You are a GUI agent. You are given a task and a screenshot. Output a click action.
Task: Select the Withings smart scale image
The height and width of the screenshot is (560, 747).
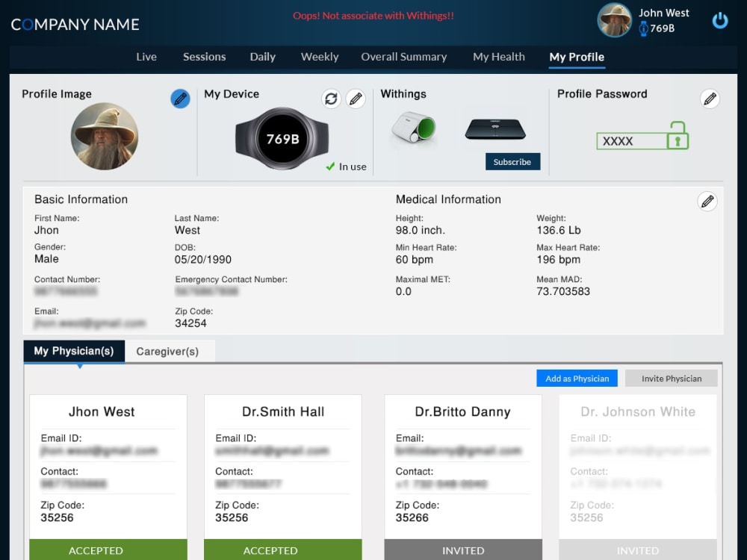495,128
